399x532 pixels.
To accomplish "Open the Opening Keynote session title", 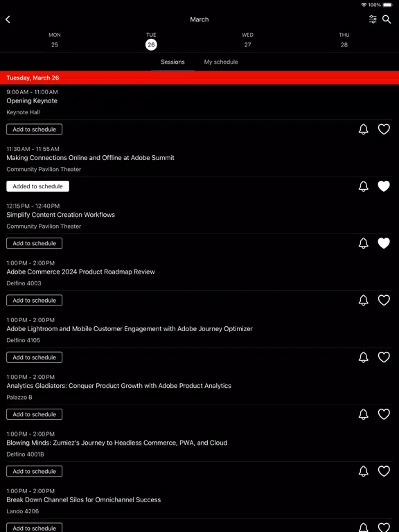I will point(32,100).
